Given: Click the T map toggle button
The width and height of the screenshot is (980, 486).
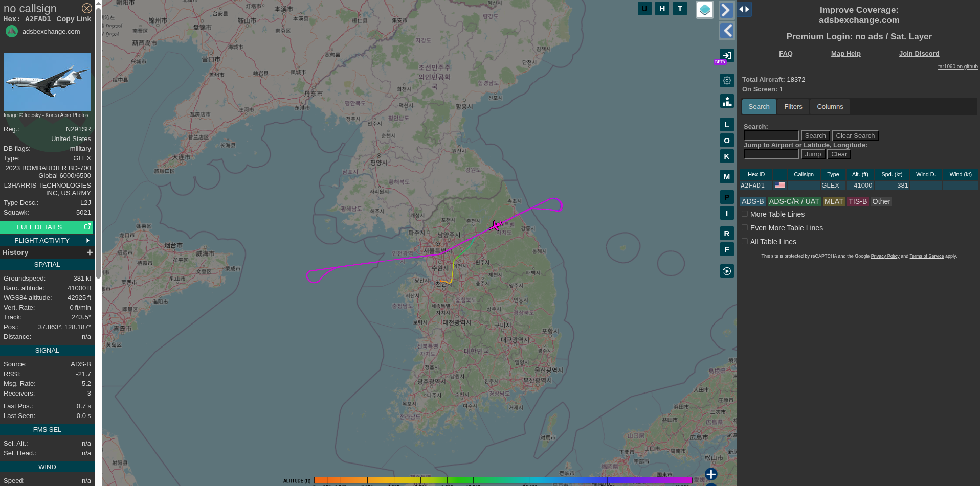Looking at the screenshot, I should click(680, 9).
